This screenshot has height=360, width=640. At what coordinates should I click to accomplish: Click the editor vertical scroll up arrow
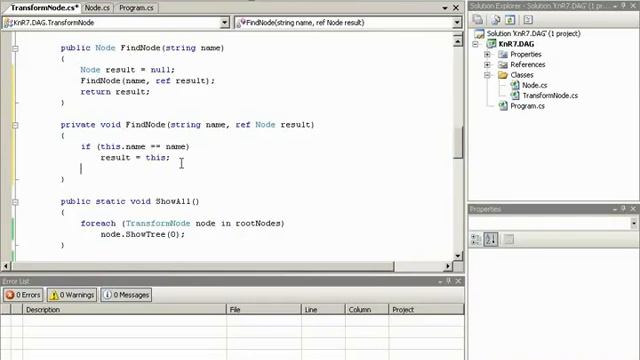point(458,41)
